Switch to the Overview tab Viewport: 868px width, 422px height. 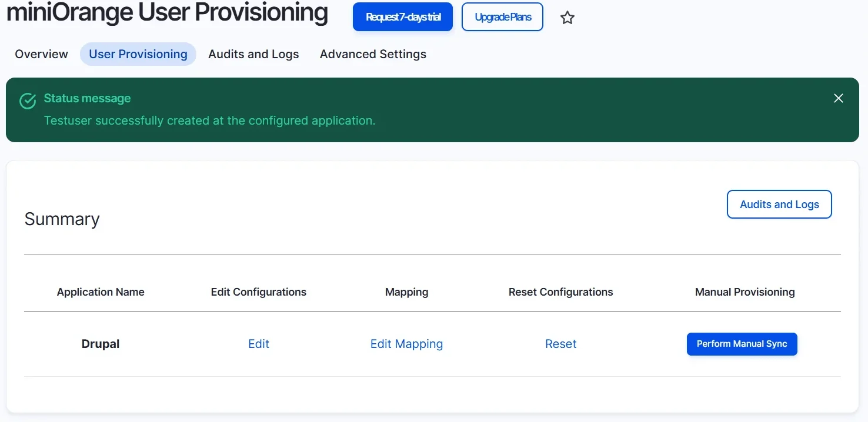point(42,54)
